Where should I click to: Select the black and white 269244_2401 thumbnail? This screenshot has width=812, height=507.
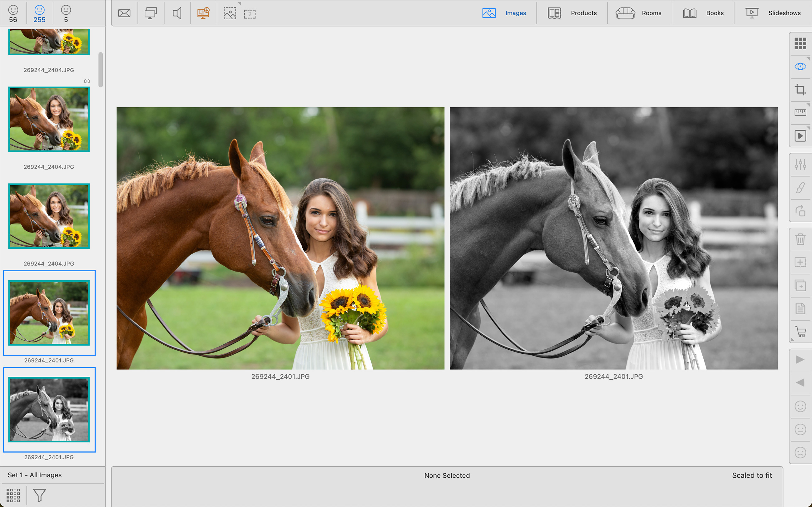click(49, 409)
